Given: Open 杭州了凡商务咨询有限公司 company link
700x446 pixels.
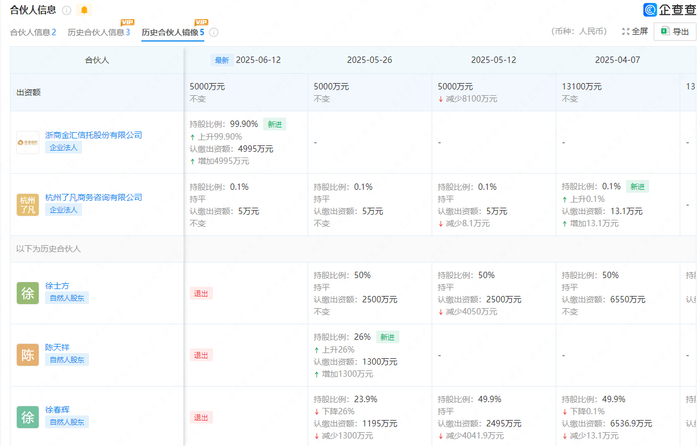Looking at the screenshot, I should pyautogui.click(x=94, y=196).
